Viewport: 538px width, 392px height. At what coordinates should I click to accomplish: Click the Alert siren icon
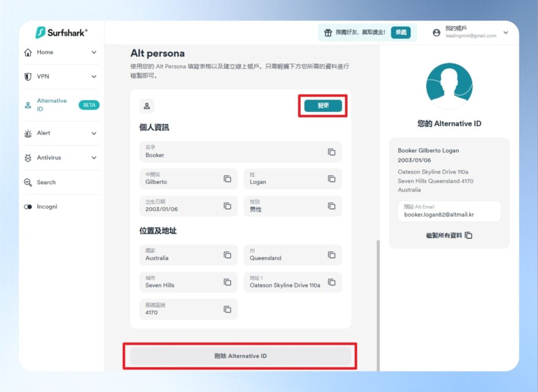(x=28, y=133)
